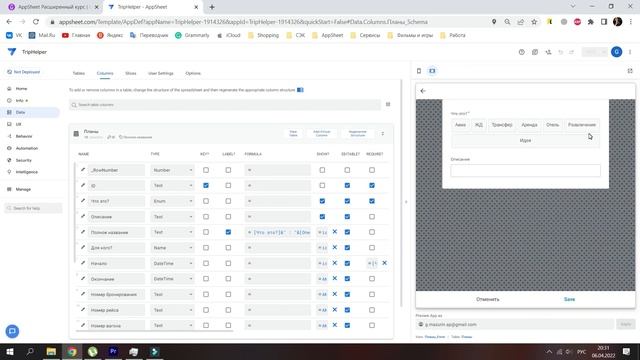The image size is (640, 360).
Task: Check the SHOW checkbox for _RowNumber
Action: pos(322,170)
